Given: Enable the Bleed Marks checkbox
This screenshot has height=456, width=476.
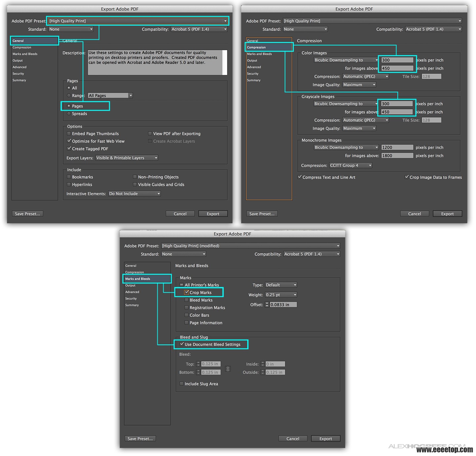Looking at the screenshot, I should (186, 300).
